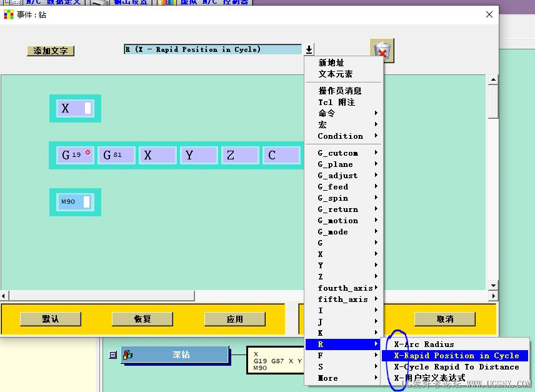Expand the G_spin submenu
Viewport: 535px width, 392px height.
coord(344,198)
